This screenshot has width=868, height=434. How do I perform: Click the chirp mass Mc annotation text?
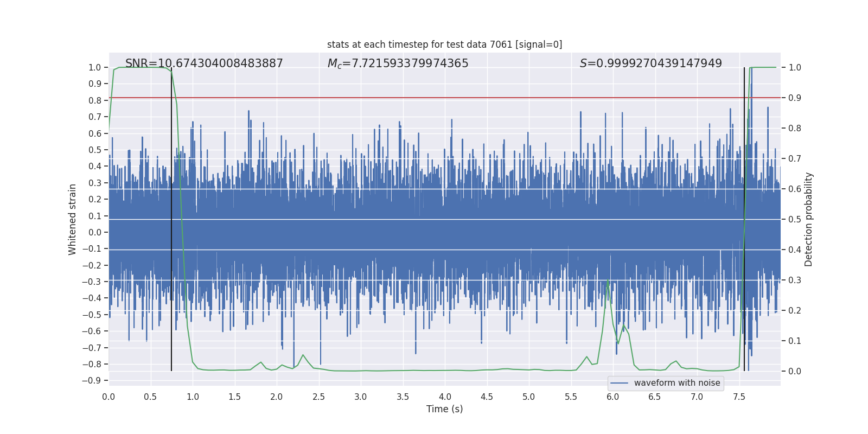pos(398,63)
